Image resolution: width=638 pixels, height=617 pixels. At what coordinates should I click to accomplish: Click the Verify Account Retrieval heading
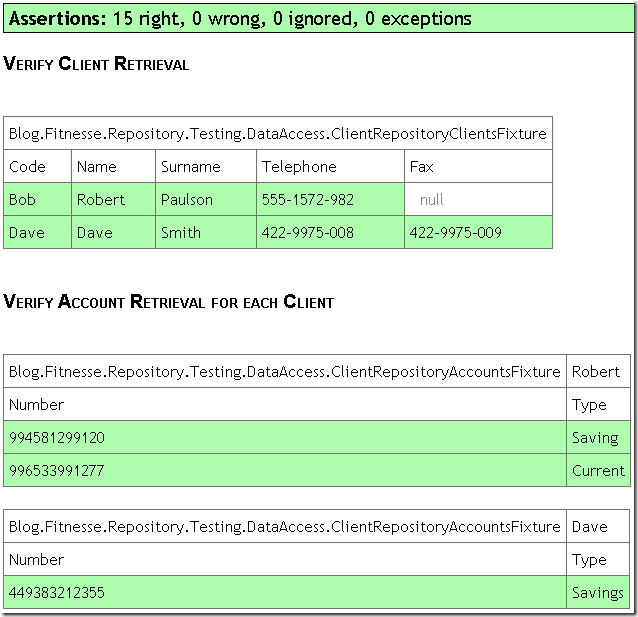pyautogui.click(x=169, y=302)
